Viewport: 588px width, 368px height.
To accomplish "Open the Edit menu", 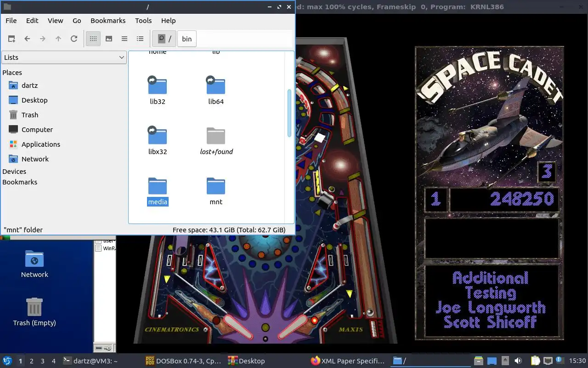I will 32,20.
